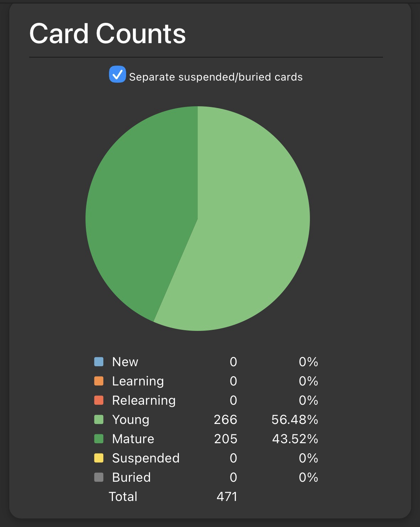420x527 pixels.
Task: Click the yellow Suspended legend swatch
Action: tap(99, 458)
